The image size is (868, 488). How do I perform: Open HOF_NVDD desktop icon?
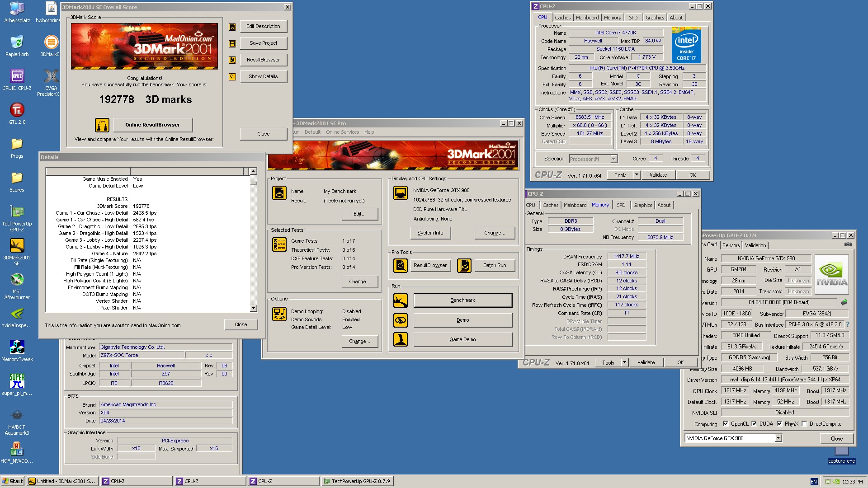17,453
